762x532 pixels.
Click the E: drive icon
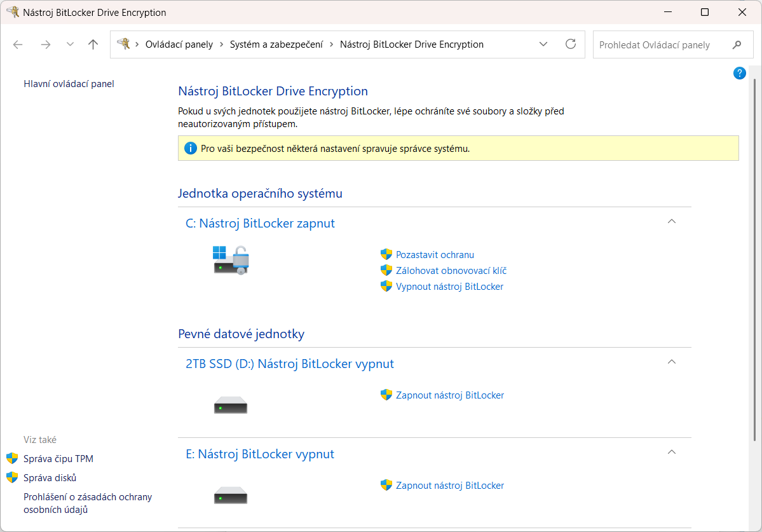(231, 496)
